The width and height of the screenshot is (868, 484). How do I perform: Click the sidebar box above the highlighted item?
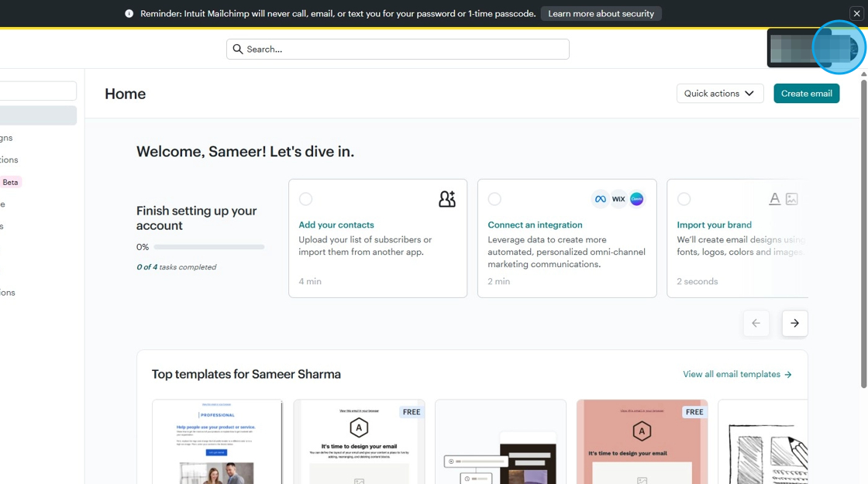[38, 91]
